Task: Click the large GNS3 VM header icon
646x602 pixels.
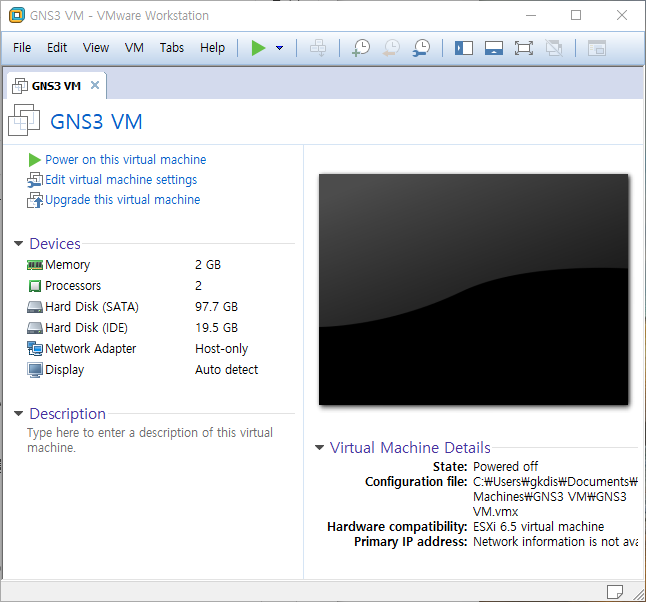Action: pyautogui.click(x=24, y=120)
